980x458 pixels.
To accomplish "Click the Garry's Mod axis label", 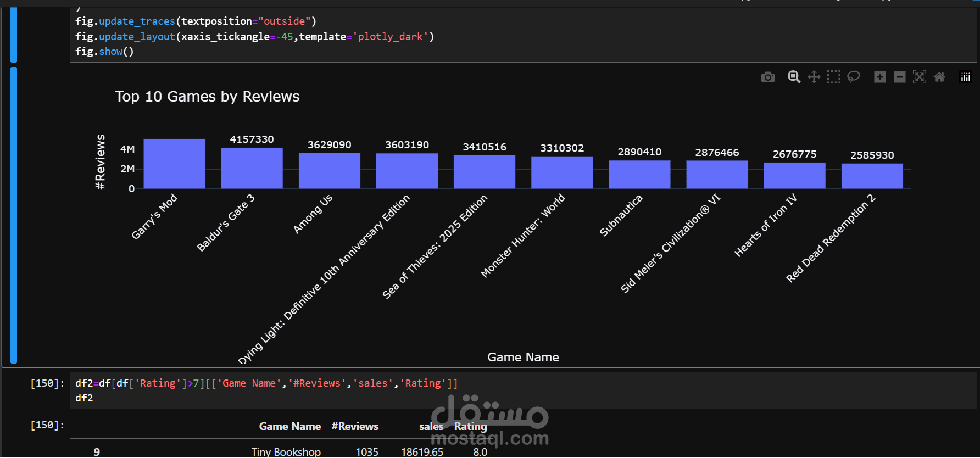I will pos(154,216).
